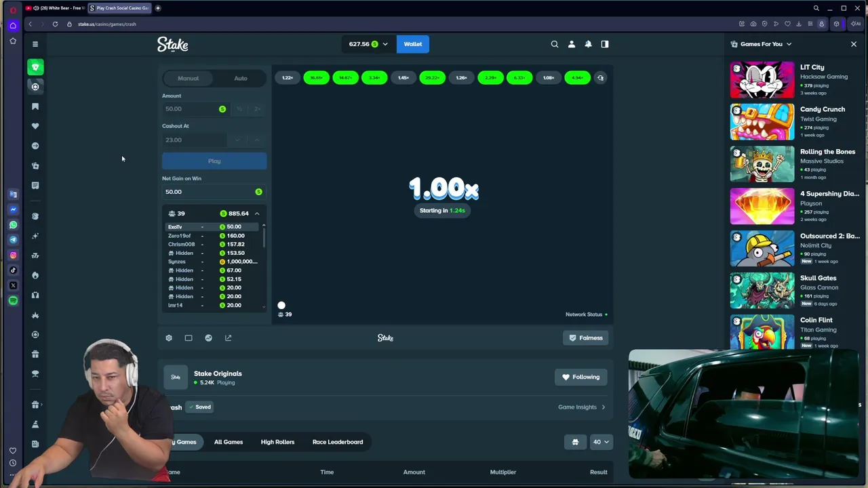Viewport: 868px width, 488px height.
Task: Pop out the Crash game window
Action: pyautogui.click(x=228, y=338)
